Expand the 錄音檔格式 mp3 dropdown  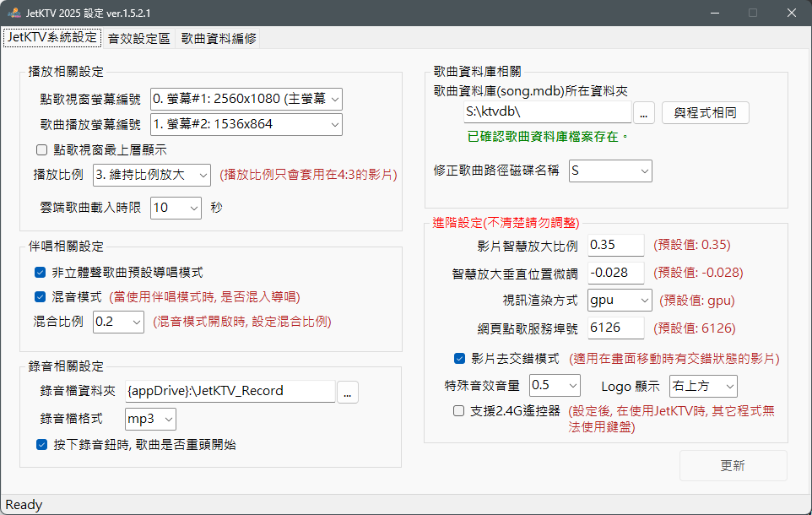151,419
